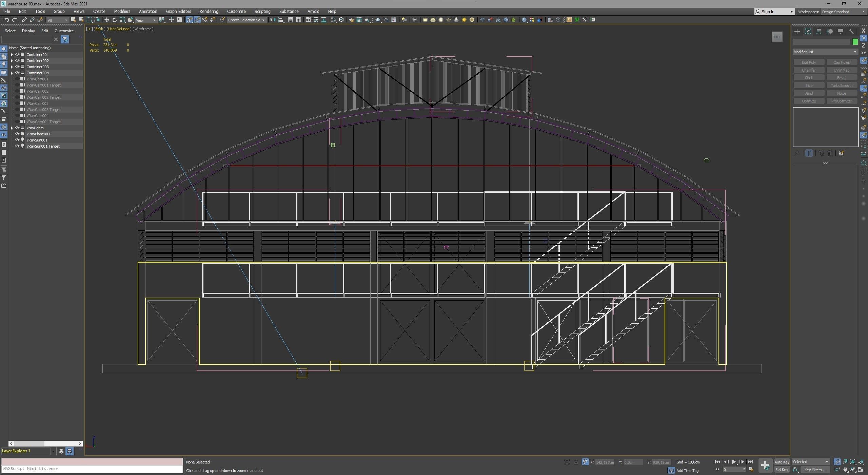Open the Modify panel tab

click(x=808, y=32)
